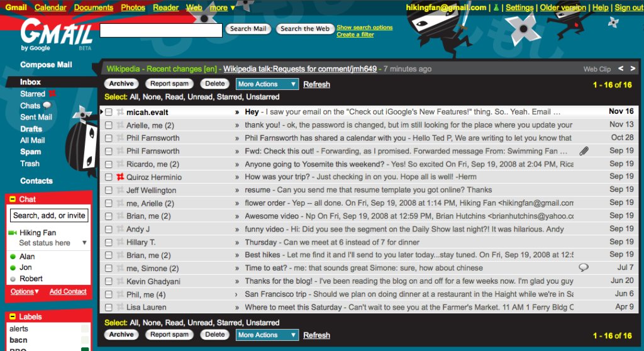Click the top Report spam button

tap(169, 84)
